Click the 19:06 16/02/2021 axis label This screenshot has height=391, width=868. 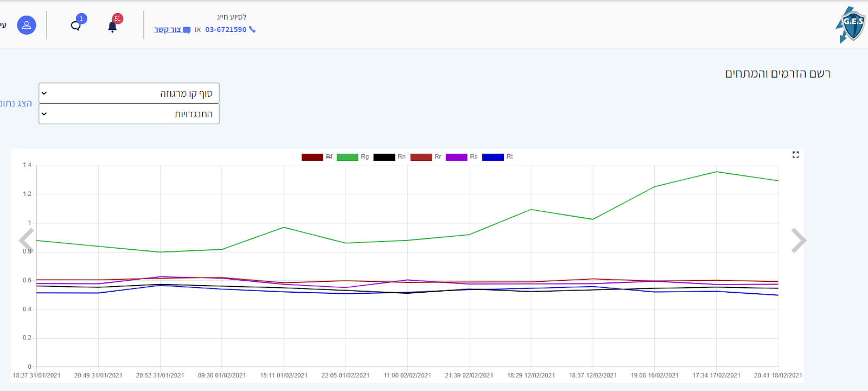click(654, 375)
